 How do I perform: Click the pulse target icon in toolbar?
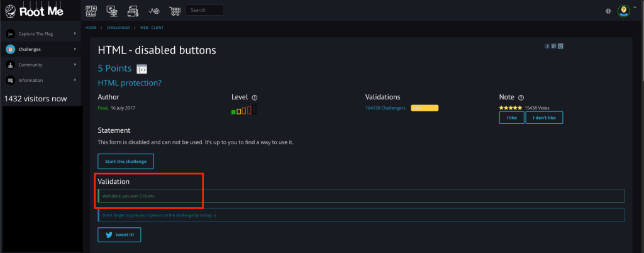click(x=153, y=10)
